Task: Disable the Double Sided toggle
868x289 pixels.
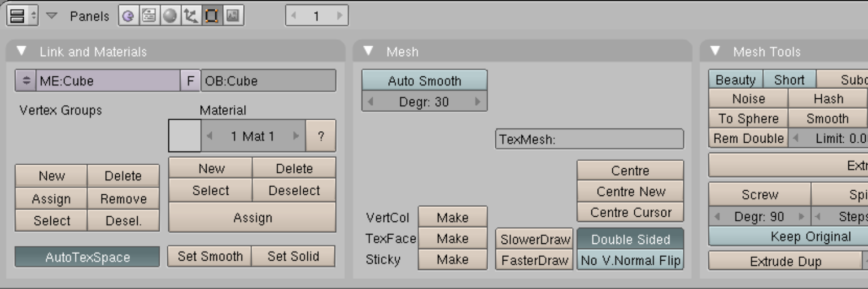Action: pyautogui.click(x=630, y=239)
